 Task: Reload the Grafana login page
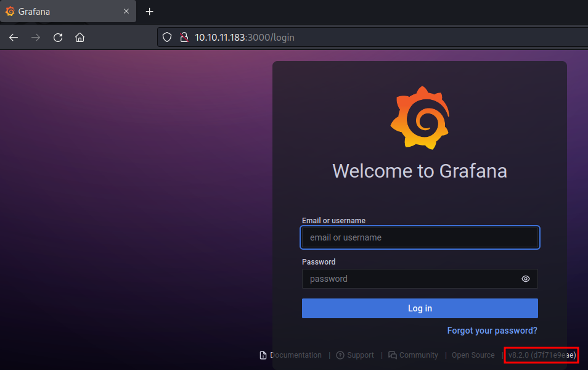pyautogui.click(x=58, y=38)
